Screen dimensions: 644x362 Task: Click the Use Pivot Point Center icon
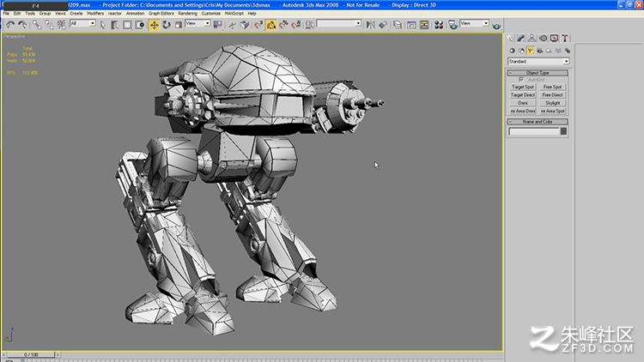point(218,25)
